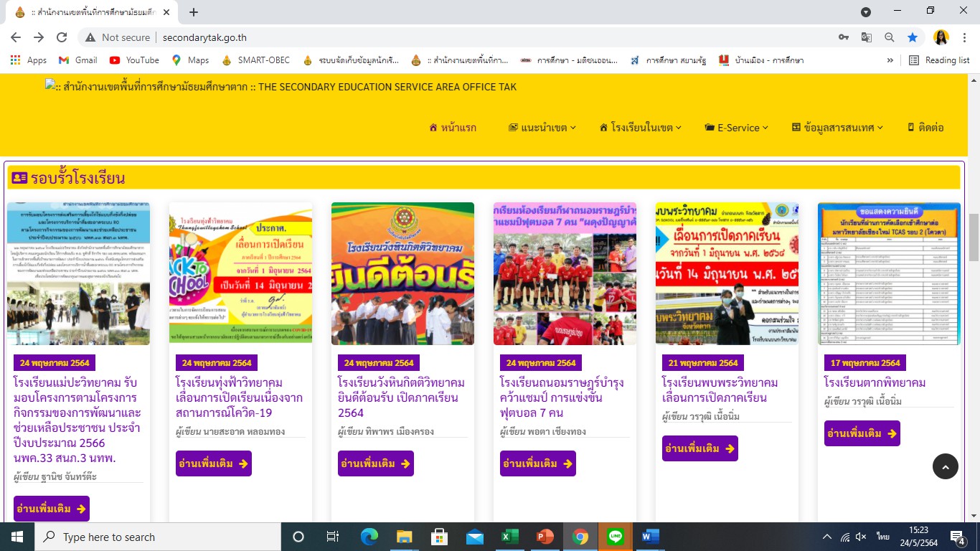Screen dimensions: 980x551
Task: Open Excel from the Windows taskbar
Action: 509,537
